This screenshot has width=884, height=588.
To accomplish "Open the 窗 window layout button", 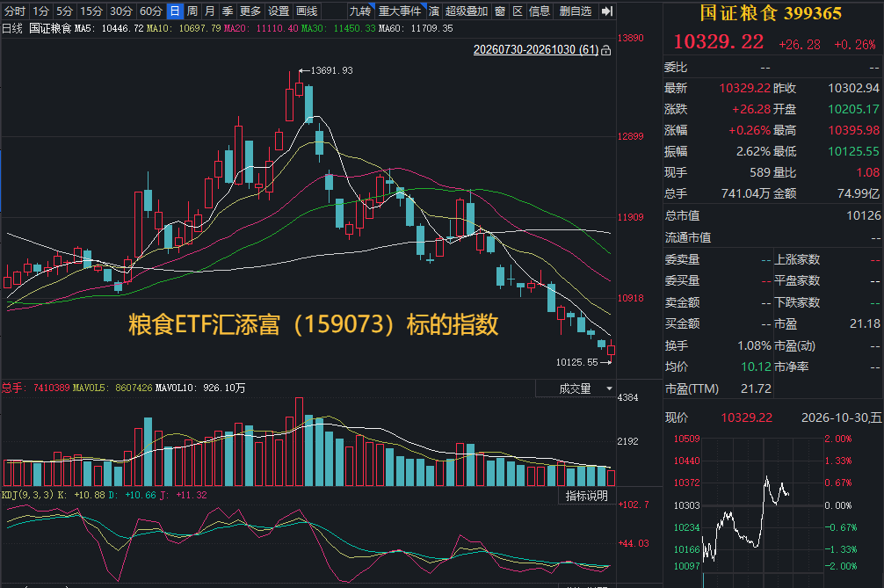I will point(500,11).
